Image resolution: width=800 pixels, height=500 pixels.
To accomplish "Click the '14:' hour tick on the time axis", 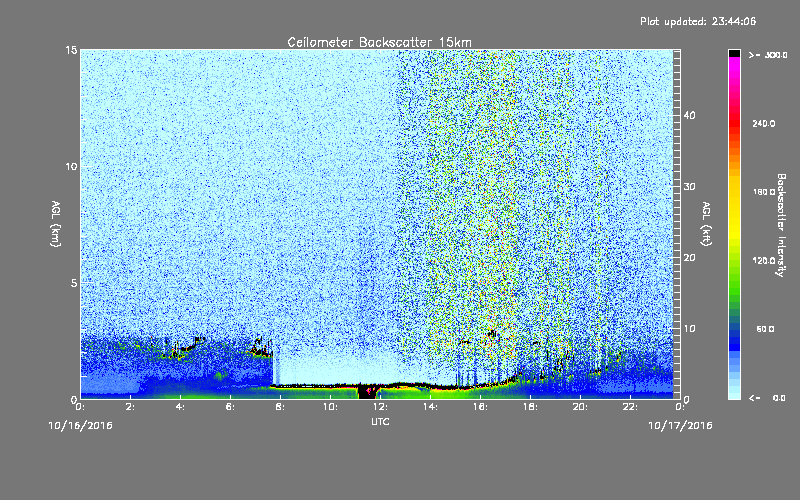I will [430, 407].
